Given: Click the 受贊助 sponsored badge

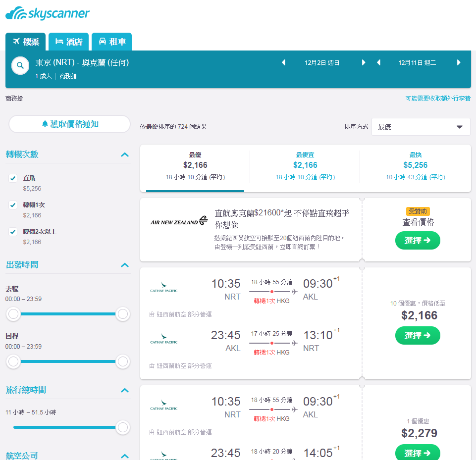Looking at the screenshot, I should pyautogui.click(x=418, y=211).
